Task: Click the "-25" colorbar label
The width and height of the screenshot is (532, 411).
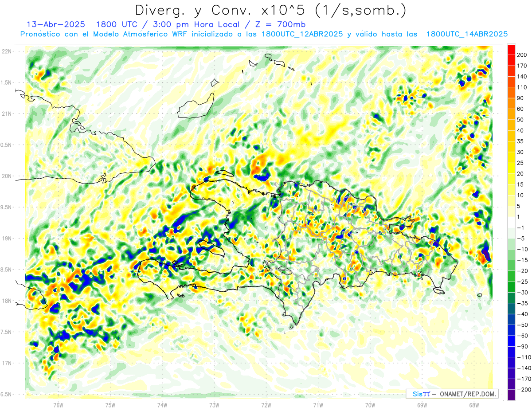Action: click(522, 282)
